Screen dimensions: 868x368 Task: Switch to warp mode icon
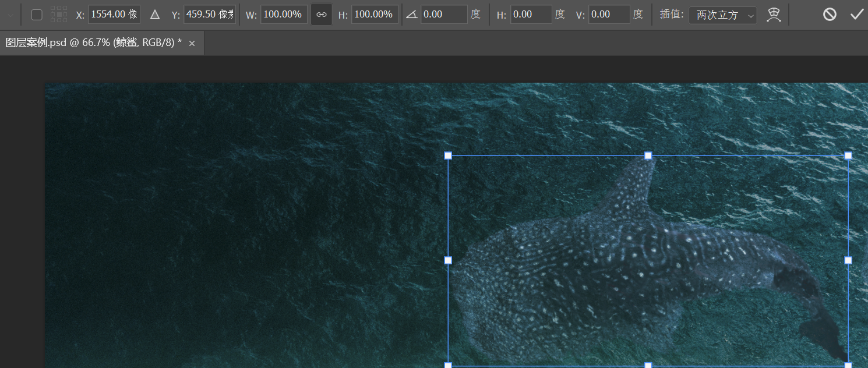point(774,15)
